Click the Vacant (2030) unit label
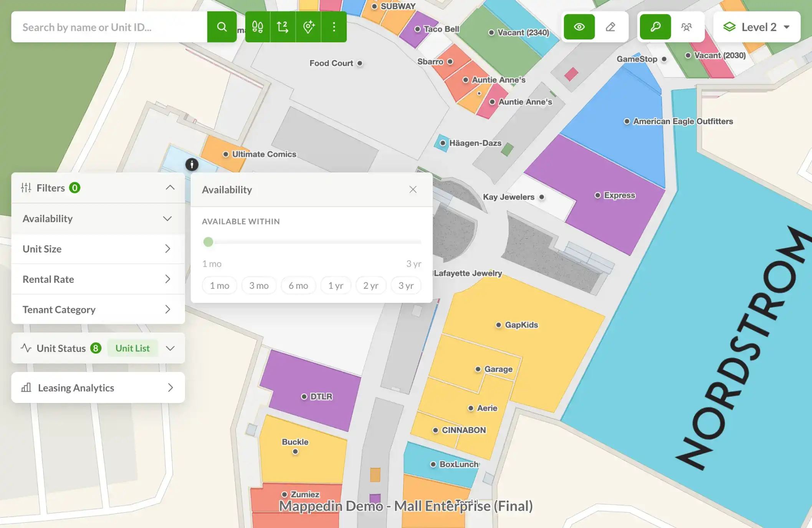 (x=720, y=55)
